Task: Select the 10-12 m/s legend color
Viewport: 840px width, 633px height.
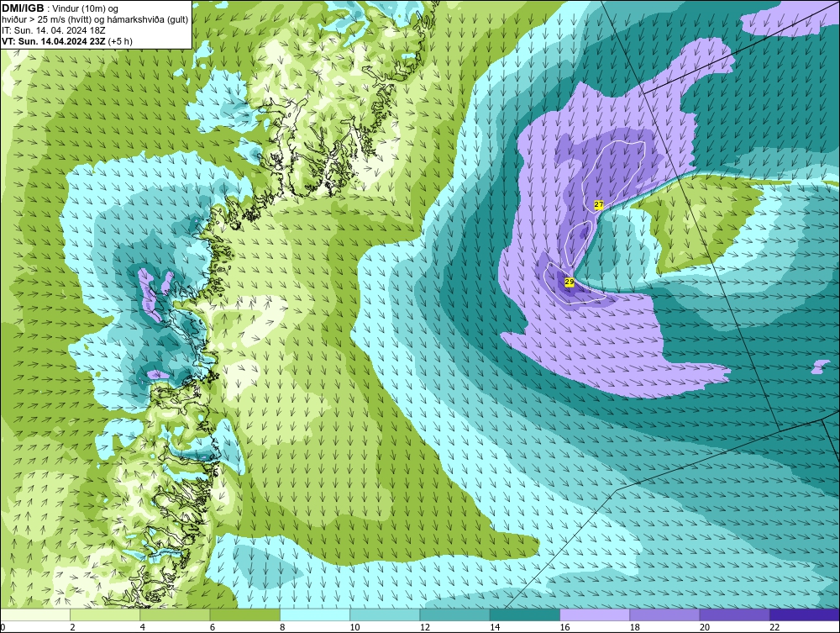Action: coord(385,615)
